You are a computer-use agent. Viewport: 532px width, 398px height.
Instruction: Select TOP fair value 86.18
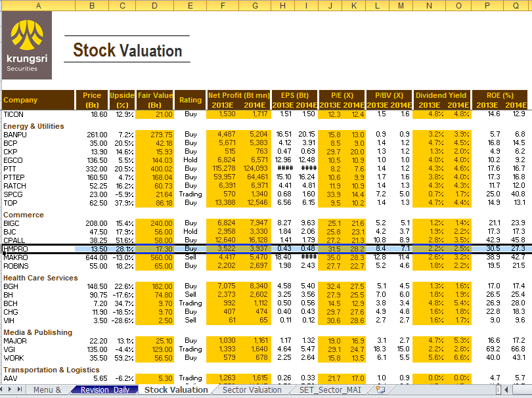155,203
